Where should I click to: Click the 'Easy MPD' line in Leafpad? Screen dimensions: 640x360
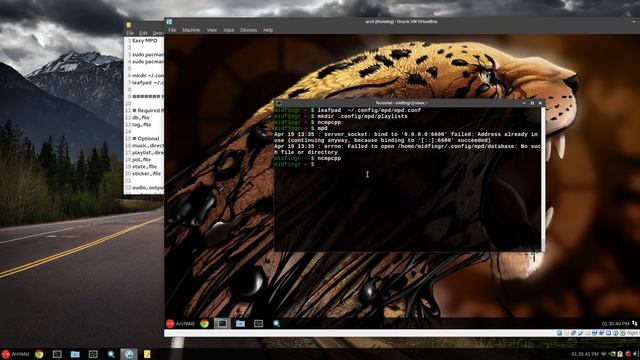[144, 41]
